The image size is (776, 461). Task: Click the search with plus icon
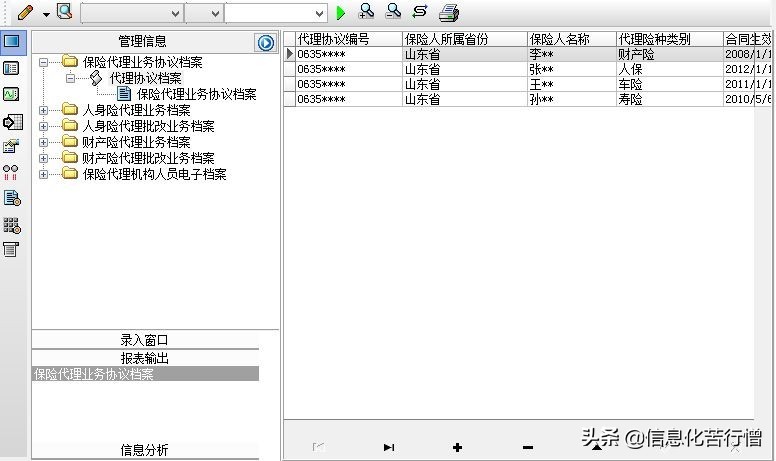(x=366, y=11)
